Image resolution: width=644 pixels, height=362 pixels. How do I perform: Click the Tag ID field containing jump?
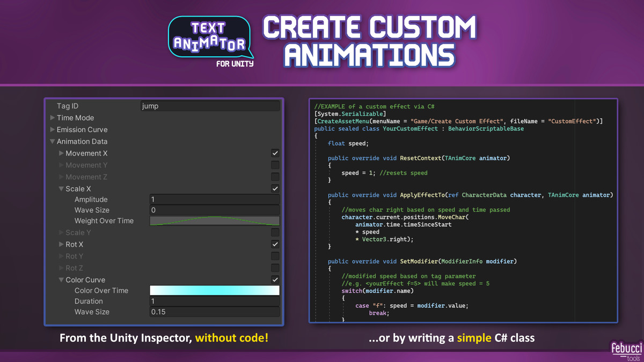[x=210, y=106]
